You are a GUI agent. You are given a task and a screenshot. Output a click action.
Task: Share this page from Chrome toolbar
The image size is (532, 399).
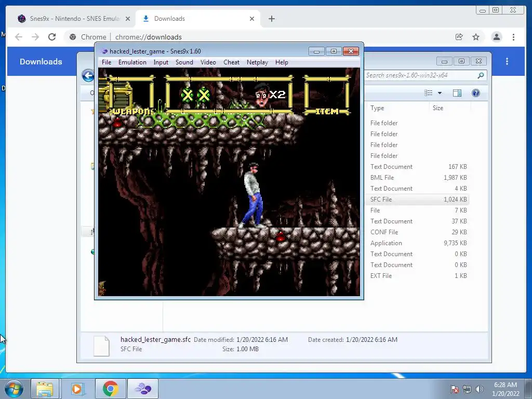pyautogui.click(x=459, y=37)
